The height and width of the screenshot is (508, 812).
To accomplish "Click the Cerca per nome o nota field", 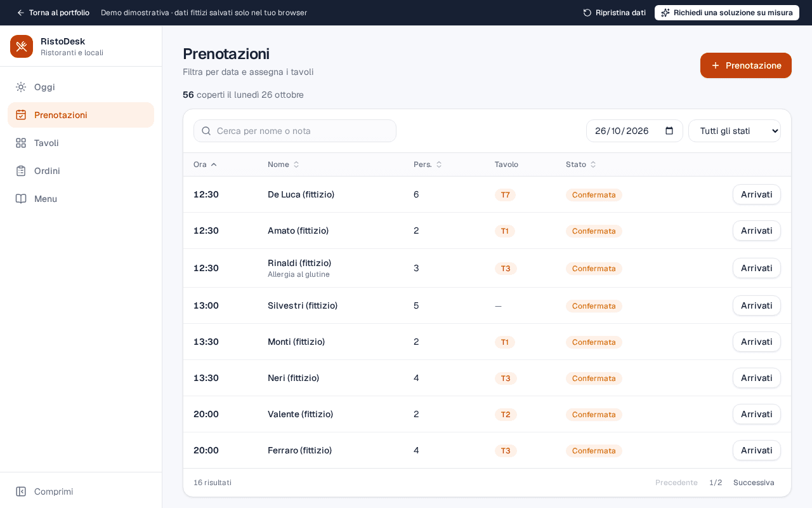I will (295, 131).
